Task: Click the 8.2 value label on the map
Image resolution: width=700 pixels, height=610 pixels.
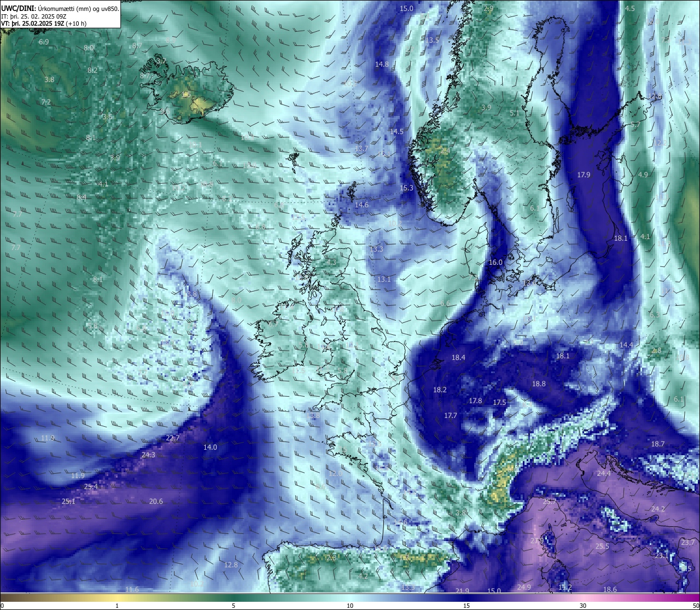Action: pyautogui.click(x=92, y=71)
